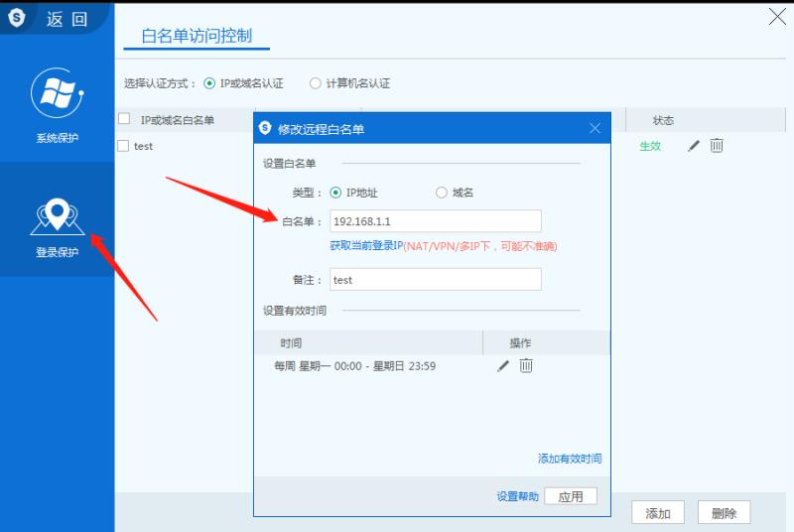
Task: Close the 修改远程白名单 dialog
Action: tap(595, 129)
